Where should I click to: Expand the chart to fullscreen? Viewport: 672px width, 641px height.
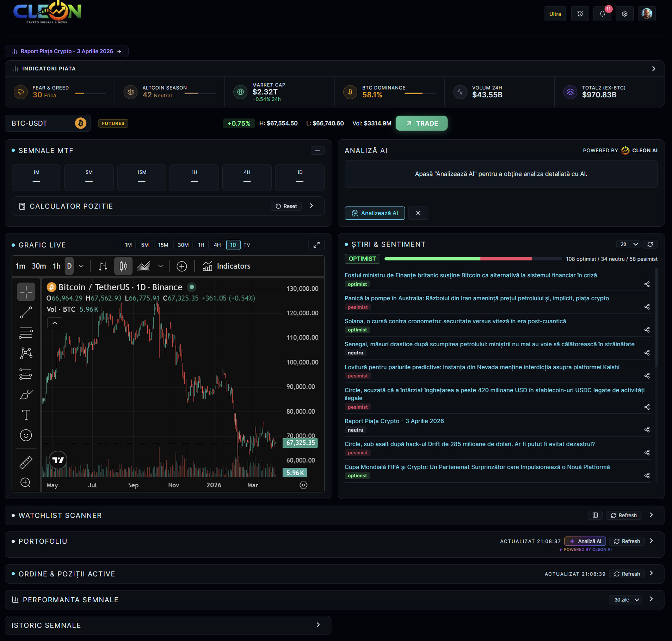pos(316,245)
